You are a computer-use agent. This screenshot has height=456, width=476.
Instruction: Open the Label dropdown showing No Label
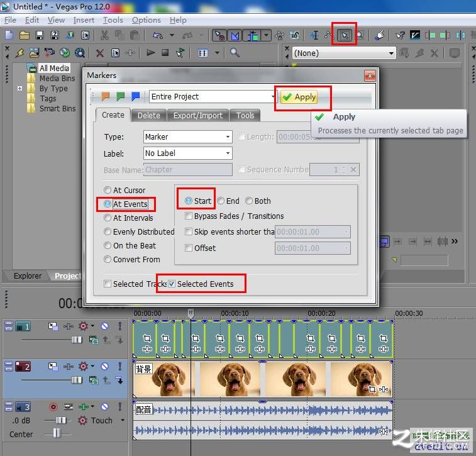pyautogui.click(x=187, y=153)
